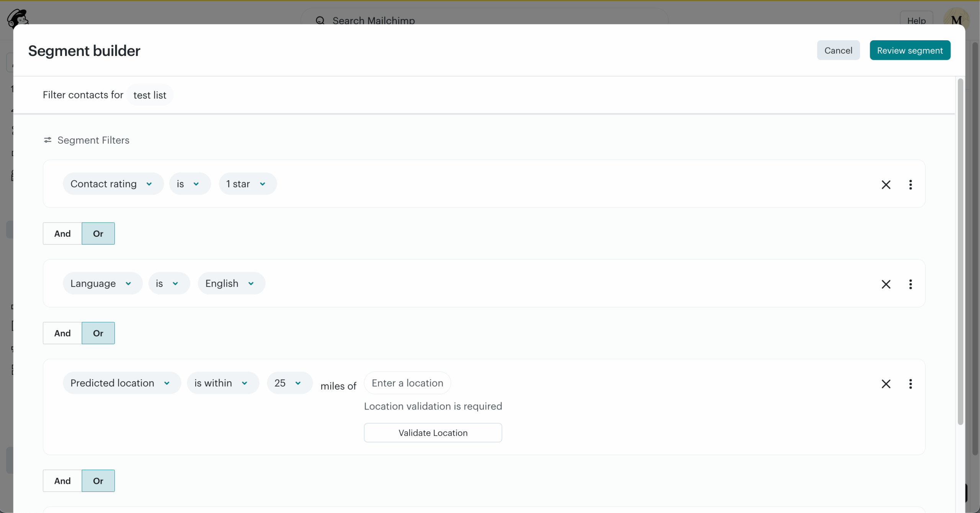
Task: Select Or below the Contact rating filter
Action: tap(98, 234)
